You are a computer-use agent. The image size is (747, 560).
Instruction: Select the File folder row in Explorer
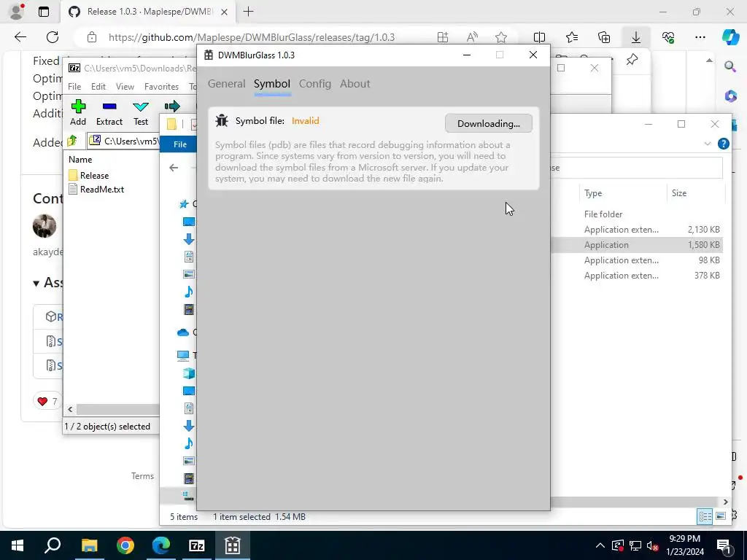tap(636, 214)
